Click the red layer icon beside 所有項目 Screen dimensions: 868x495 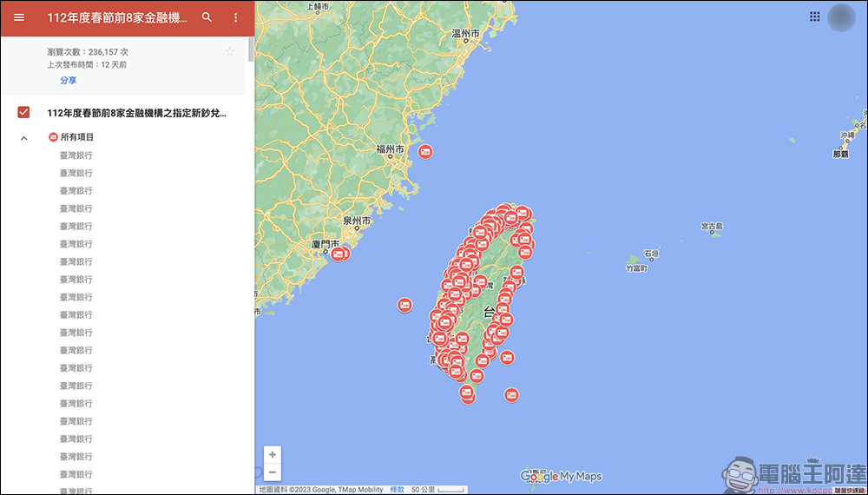[x=53, y=136]
